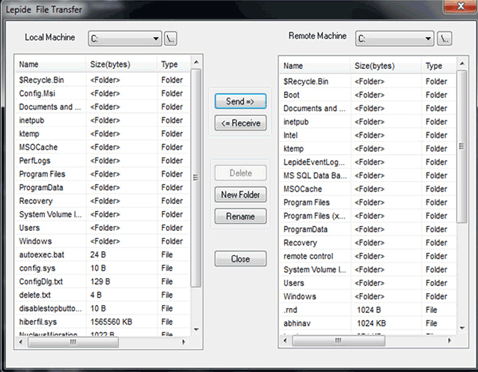This screenshot has width=478, height=372.
Task: Click the New Folder button
Action: (240, 195)
